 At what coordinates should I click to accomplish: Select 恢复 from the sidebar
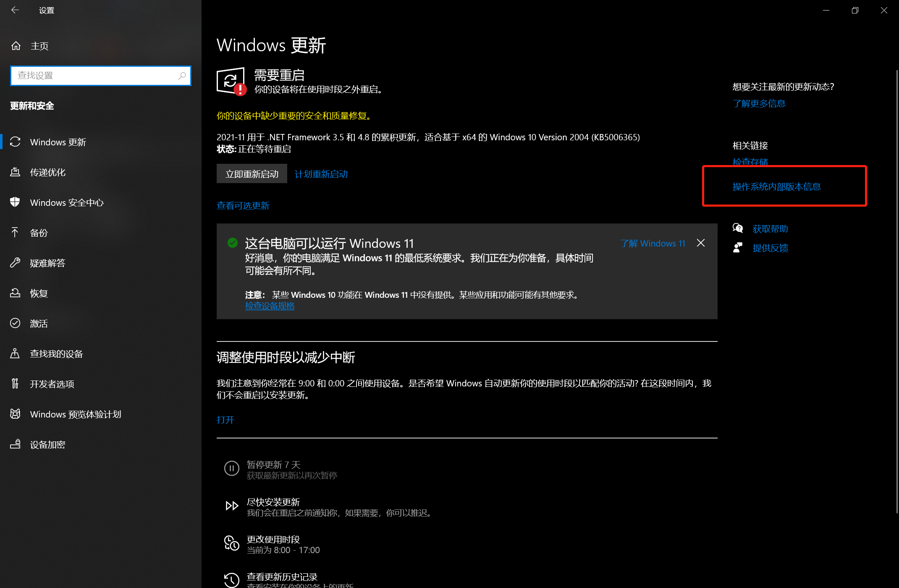coord(39,293)
